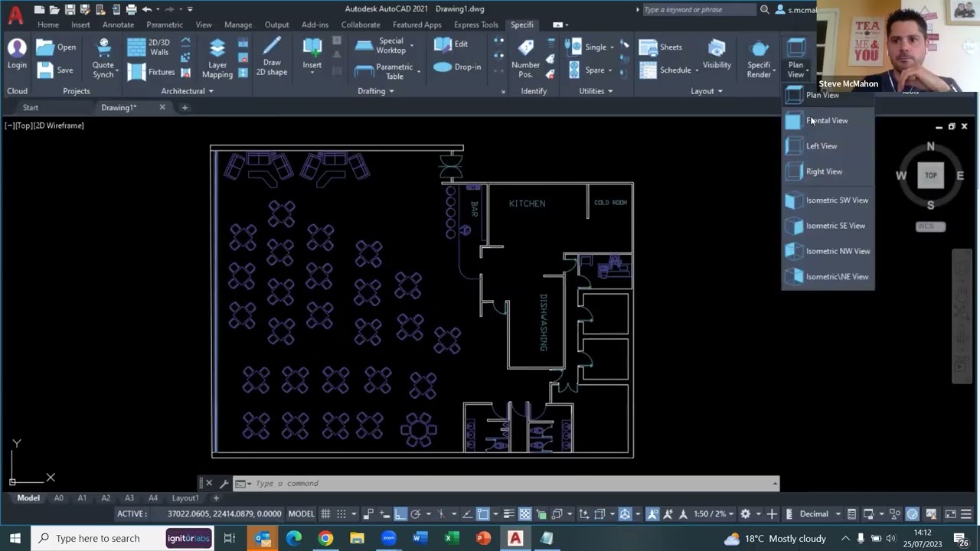This screenshot has height=551, width=980.
Task: Open the Express Tools ribbon tab
Action: point(475,24)
